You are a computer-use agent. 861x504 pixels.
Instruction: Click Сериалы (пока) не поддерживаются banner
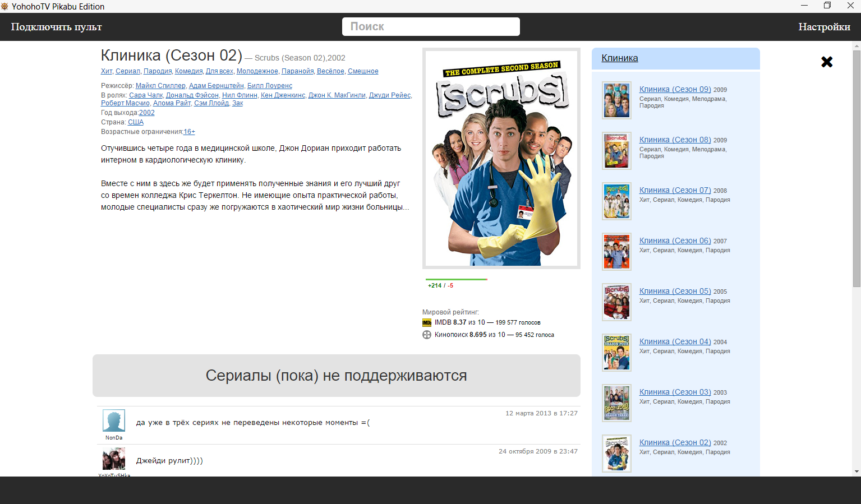pos(337,376)
